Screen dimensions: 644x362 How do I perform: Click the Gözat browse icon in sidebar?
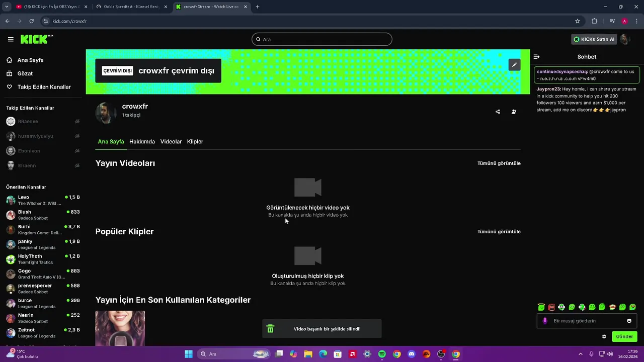(10, 73)
